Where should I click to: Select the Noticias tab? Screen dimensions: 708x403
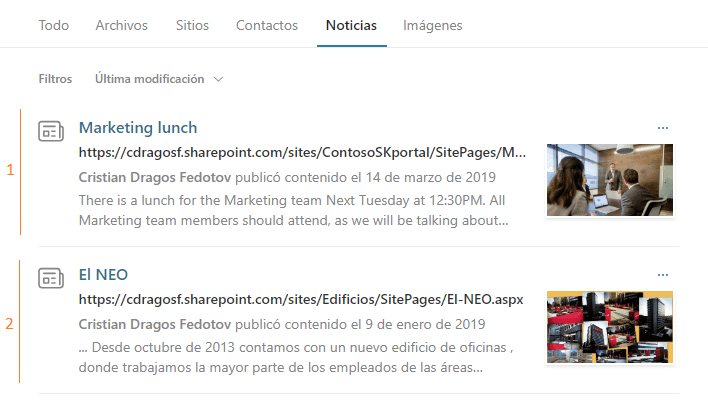tap(351, 25)
